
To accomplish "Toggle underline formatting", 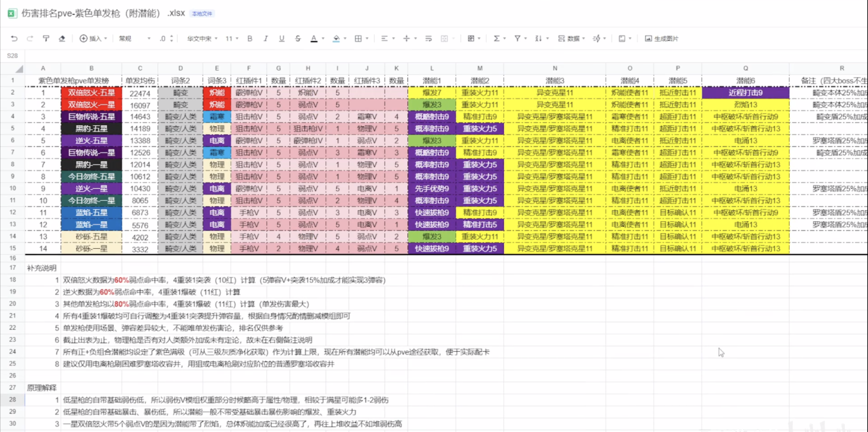I will coord(281,39).
